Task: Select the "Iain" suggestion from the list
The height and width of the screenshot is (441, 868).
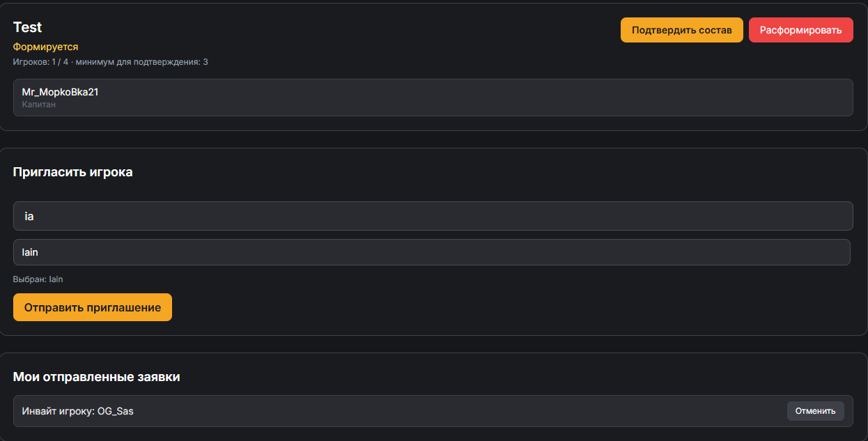Action: pyautogui.click(x=431, y=252)
